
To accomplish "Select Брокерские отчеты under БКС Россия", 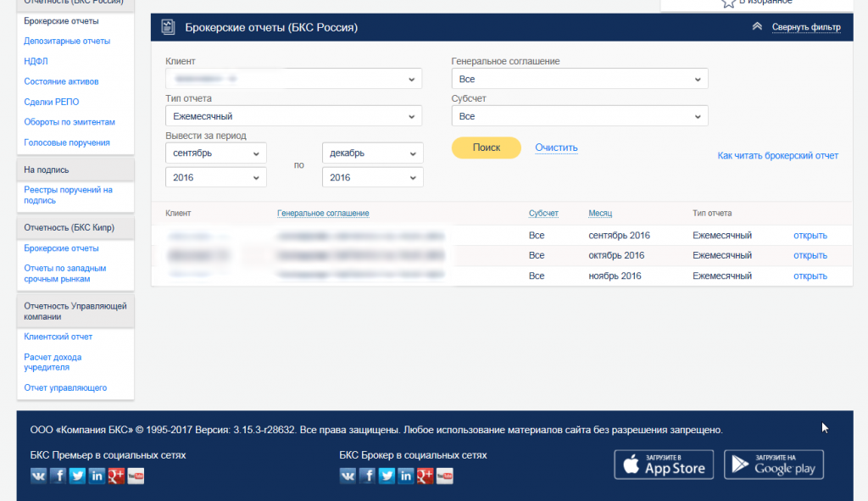I will pyautogui.click(x=61, y=21).
